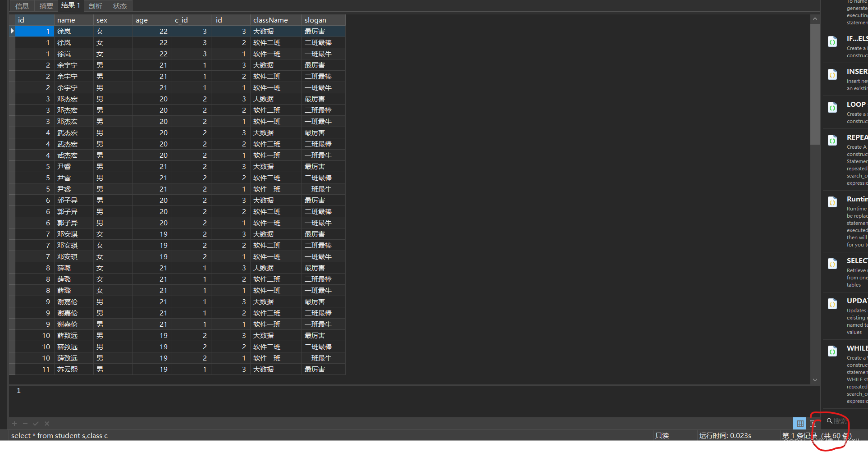
Task: Click the scrollbar up arrow
Action: point(815,19)
